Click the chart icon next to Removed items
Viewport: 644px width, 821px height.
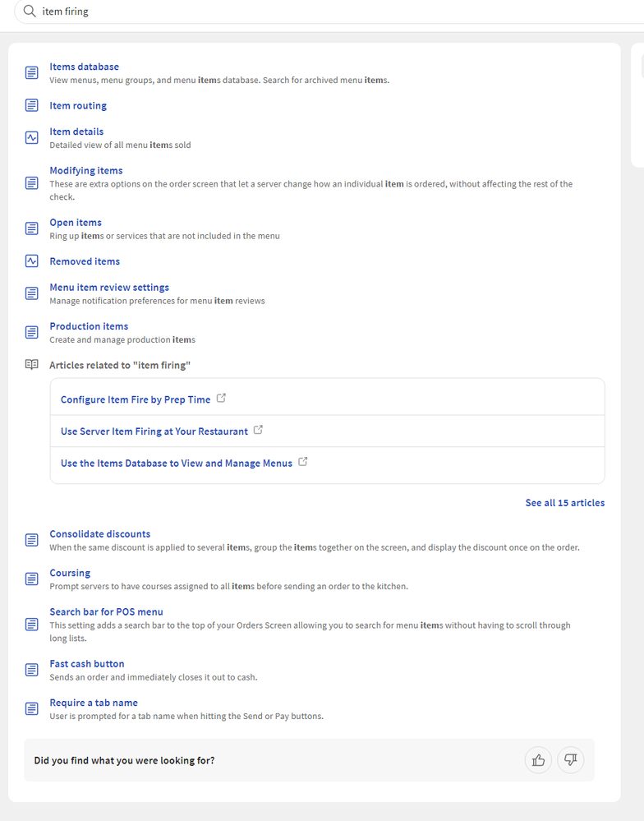tap(31, 261)
